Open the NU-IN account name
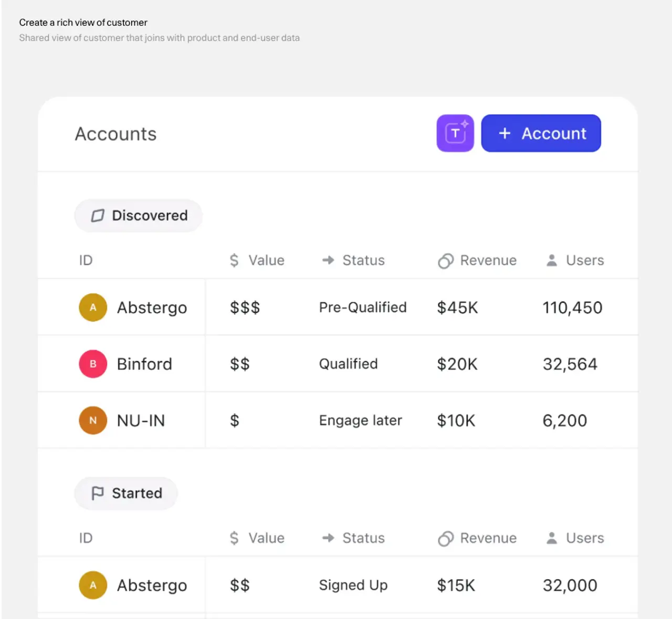Image resolution: width=672 pixels, height=619 pixels. (x=141, y=421)
